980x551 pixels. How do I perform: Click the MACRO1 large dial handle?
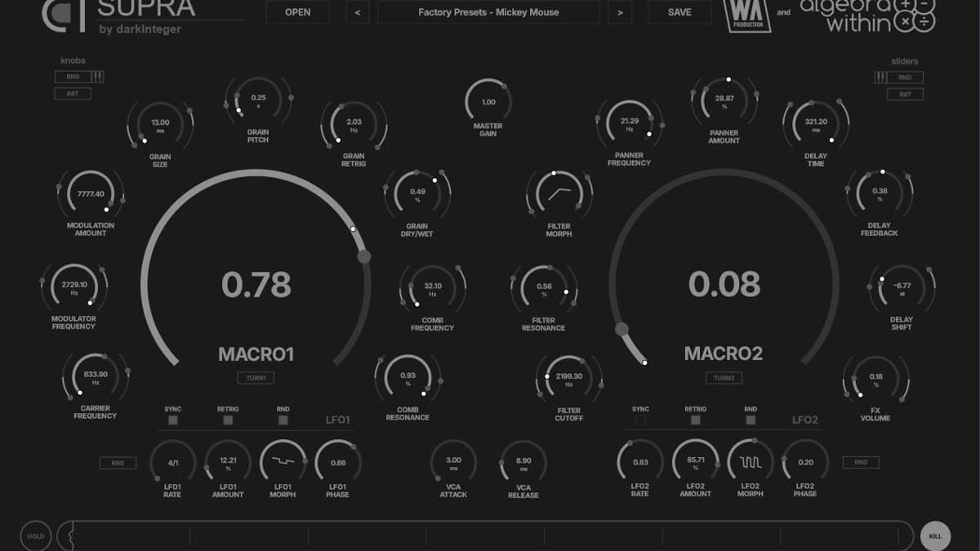(364, 256)
